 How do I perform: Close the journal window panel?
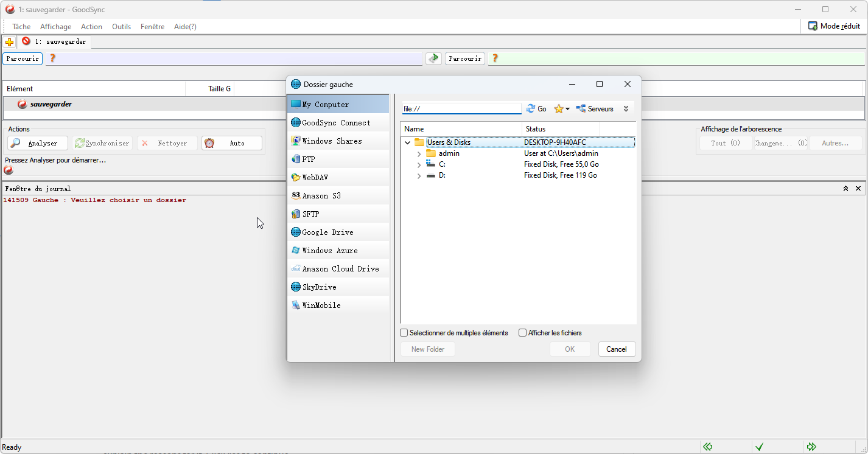(x=858, y=189)
